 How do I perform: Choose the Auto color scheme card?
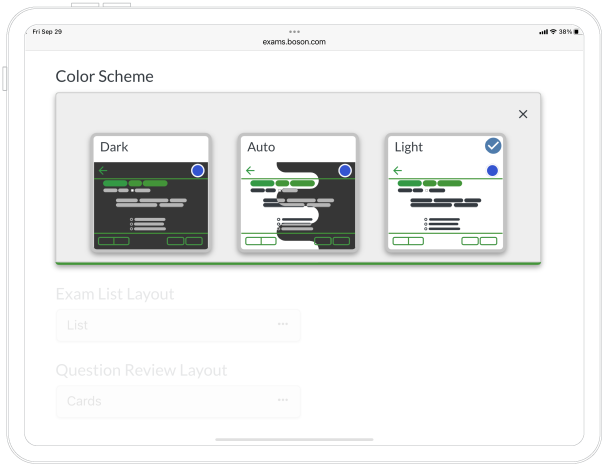(297, 192)
